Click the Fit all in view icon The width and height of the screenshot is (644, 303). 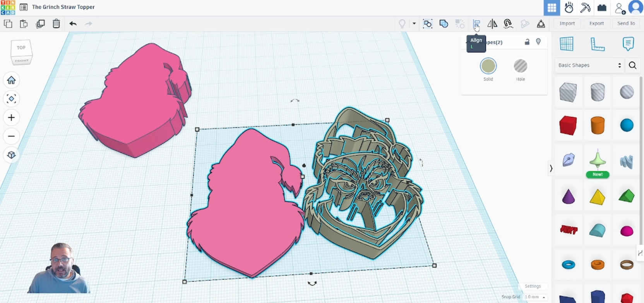(11, 99)
